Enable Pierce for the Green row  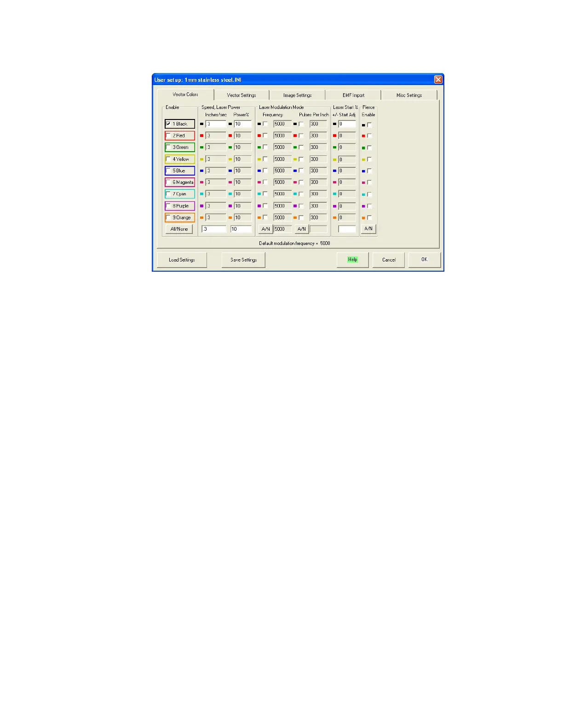369,148
